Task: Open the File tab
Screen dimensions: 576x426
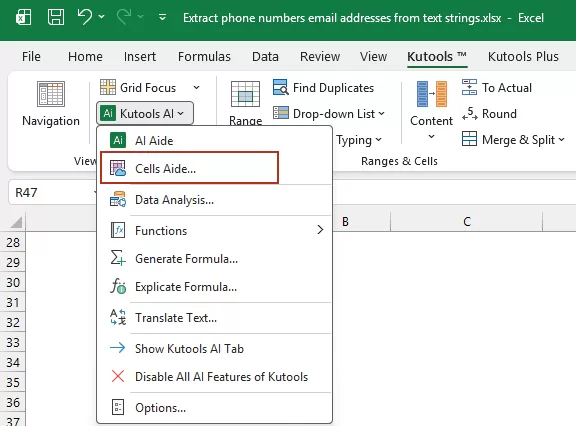Action: tap(31, 57)
